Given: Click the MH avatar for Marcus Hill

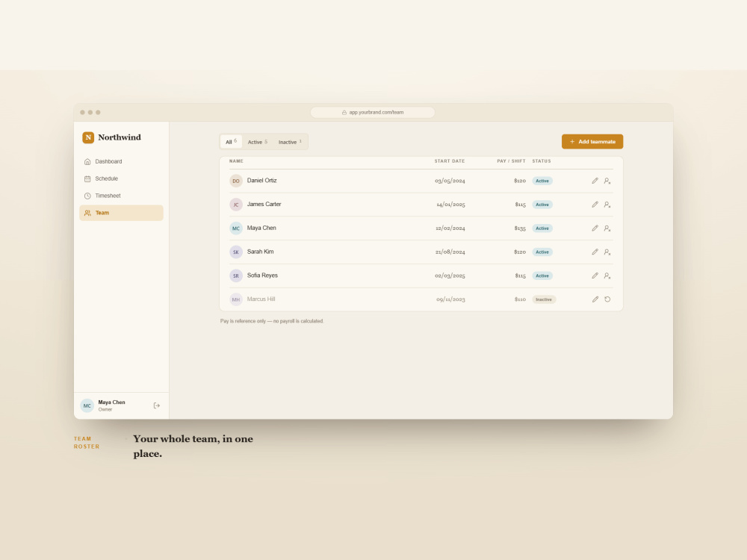Looking at the screenshot, I should tap(236, 299).
